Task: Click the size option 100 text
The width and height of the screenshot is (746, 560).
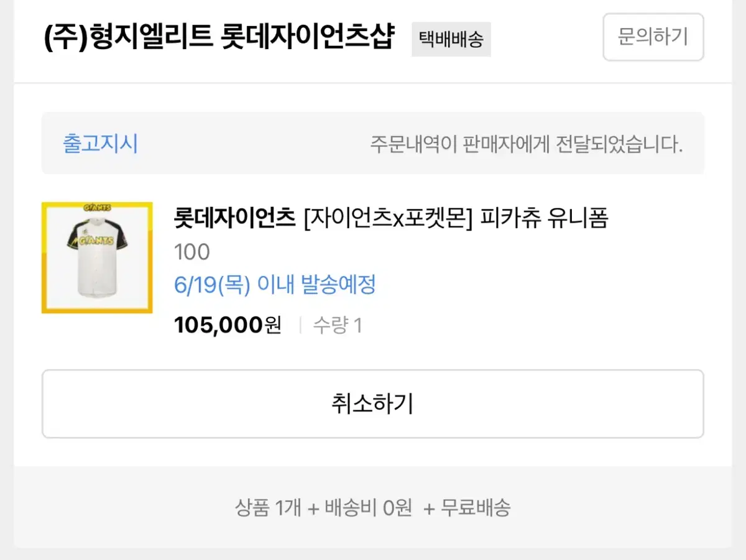Action: pos(192,252)
